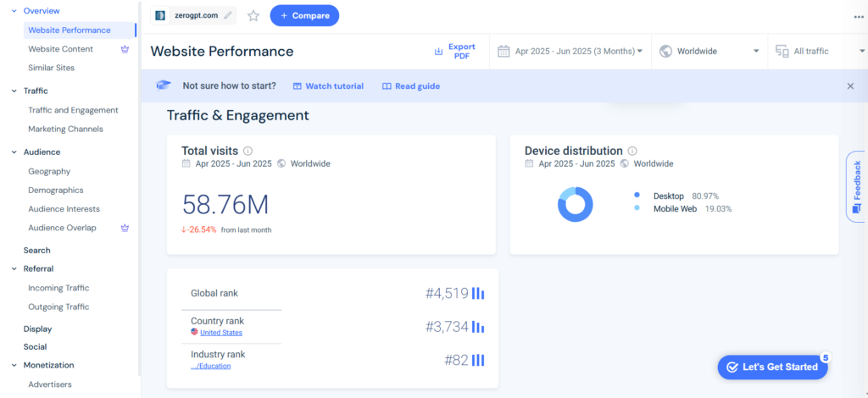Open the All traffic dropdown
The height and width of the screenshot is (398, 868).
820,52
